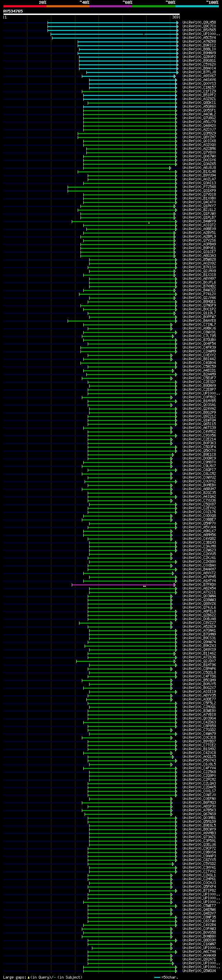Screen dimensions: 222x980
Task: Open hit UniRef100_A6CTH4
Action: click(199, 951)
